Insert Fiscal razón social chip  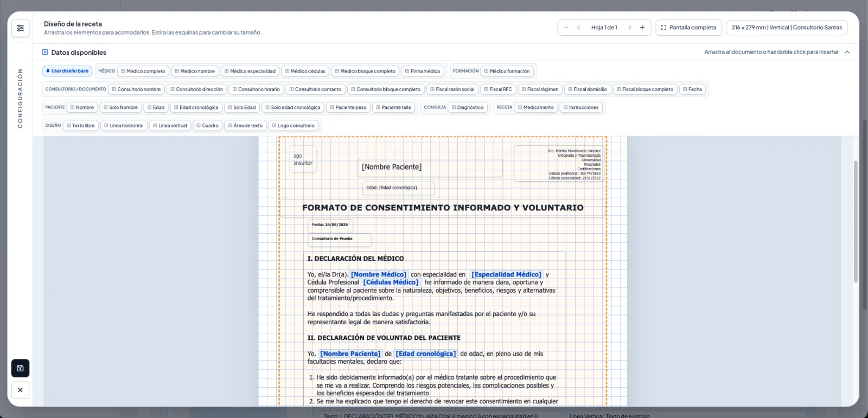(x=452, y=89)
